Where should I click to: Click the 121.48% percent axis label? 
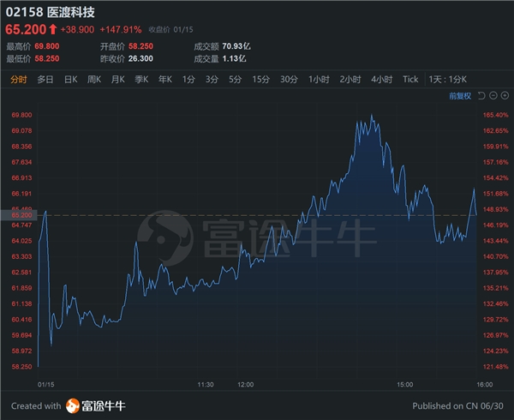point(495,367)
